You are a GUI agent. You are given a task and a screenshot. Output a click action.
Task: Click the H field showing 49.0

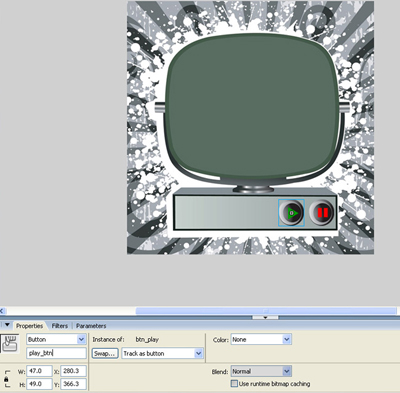[39, 384]
